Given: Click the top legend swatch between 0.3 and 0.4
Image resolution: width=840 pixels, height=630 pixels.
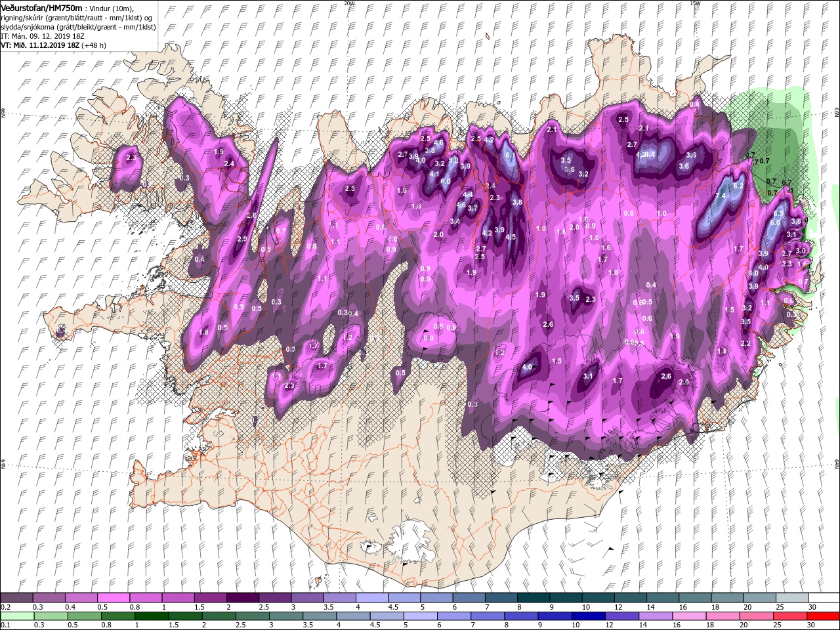Looking at the screenshot, I should 49,597.
